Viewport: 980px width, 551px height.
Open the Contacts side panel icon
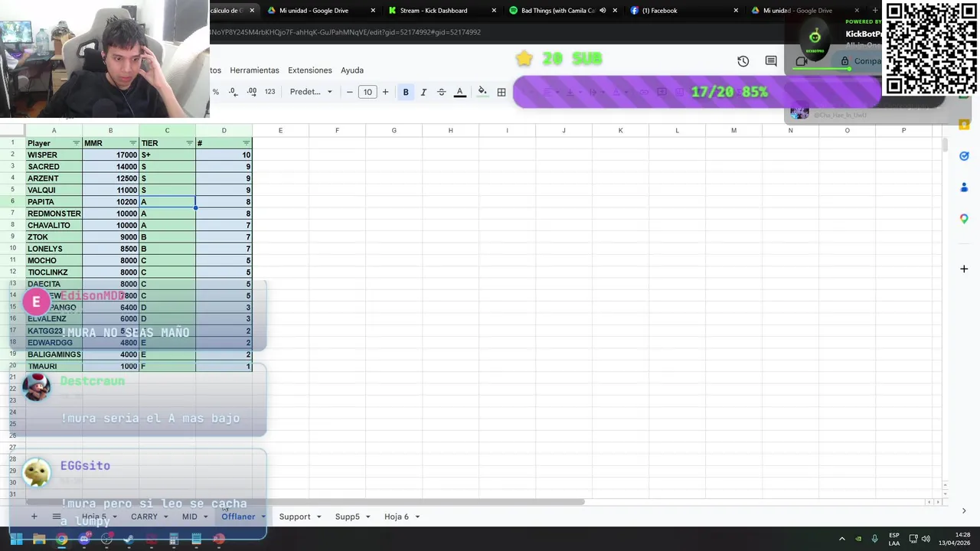[x=964, y=187]
